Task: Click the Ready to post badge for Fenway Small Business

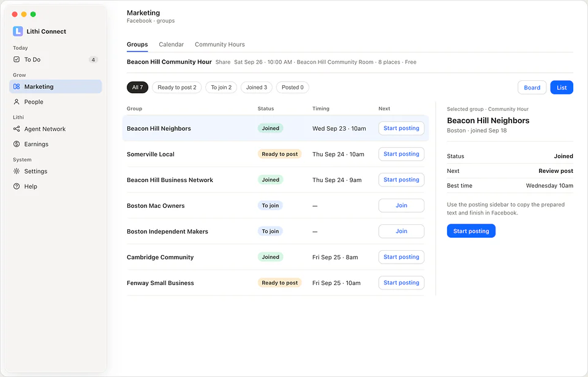Action: coord(280,283)
